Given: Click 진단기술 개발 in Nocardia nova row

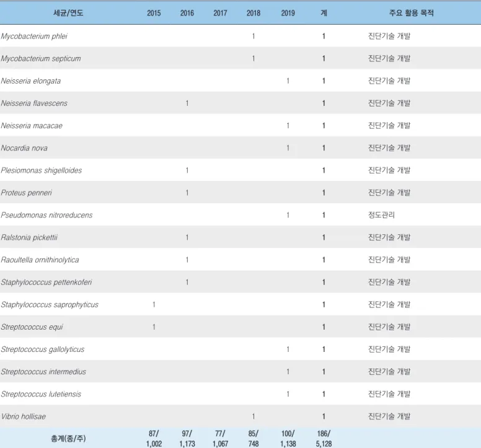Looking at the screenshot, I should click(389, 148).
